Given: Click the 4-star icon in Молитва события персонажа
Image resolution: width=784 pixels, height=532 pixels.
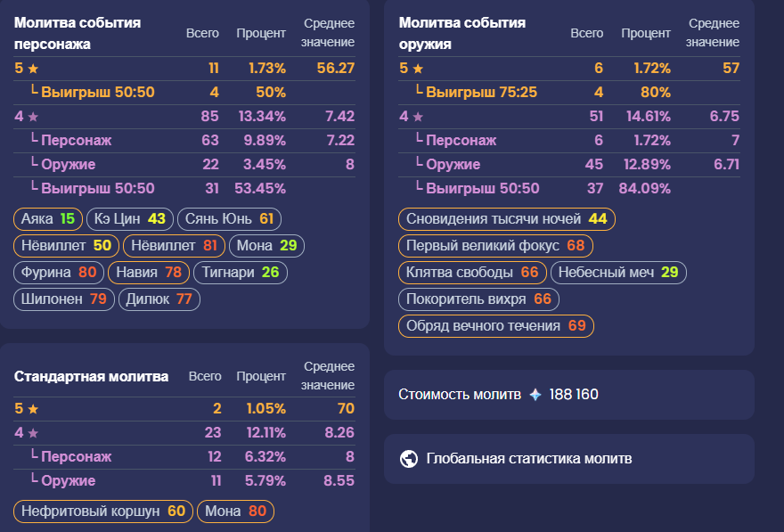Looking at the screenshot, I should click(33, 116).
